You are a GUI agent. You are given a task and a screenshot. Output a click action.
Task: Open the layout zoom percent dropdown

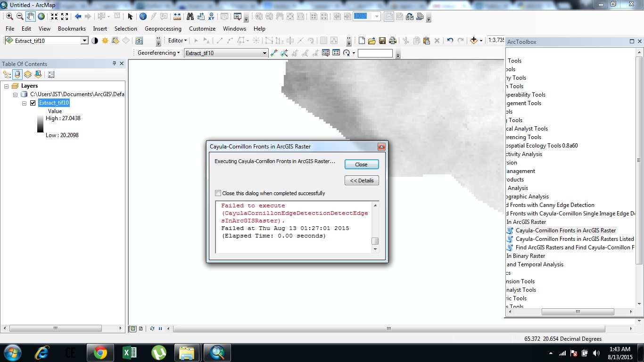click(x=377, y=16)
